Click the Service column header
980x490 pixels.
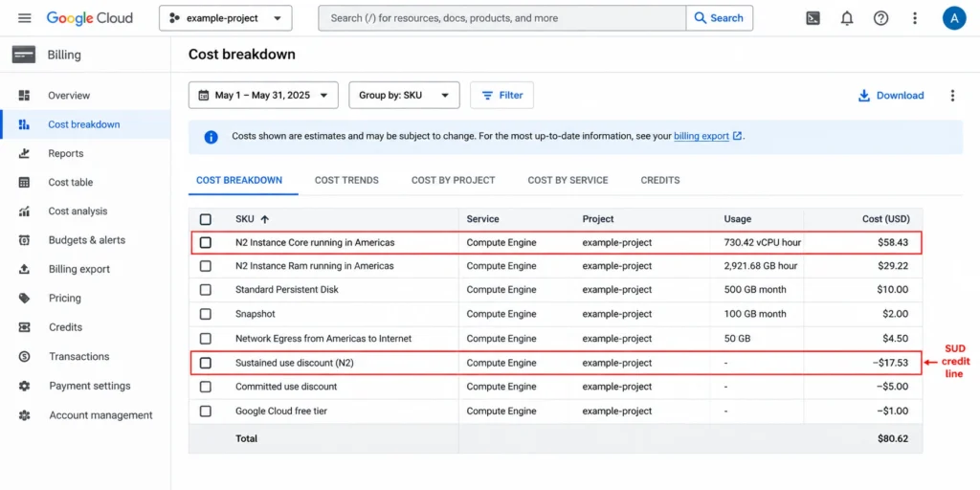click(482, 219)
